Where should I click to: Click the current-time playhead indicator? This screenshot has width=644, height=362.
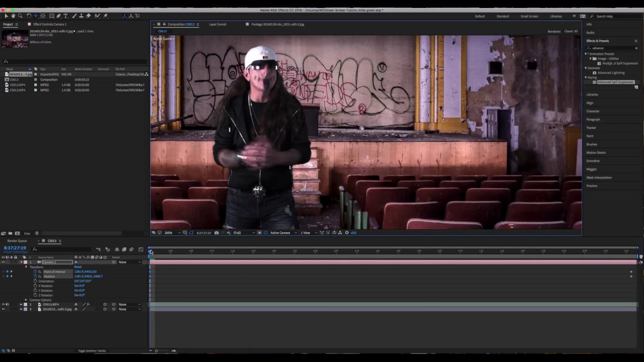click(150, 251)
